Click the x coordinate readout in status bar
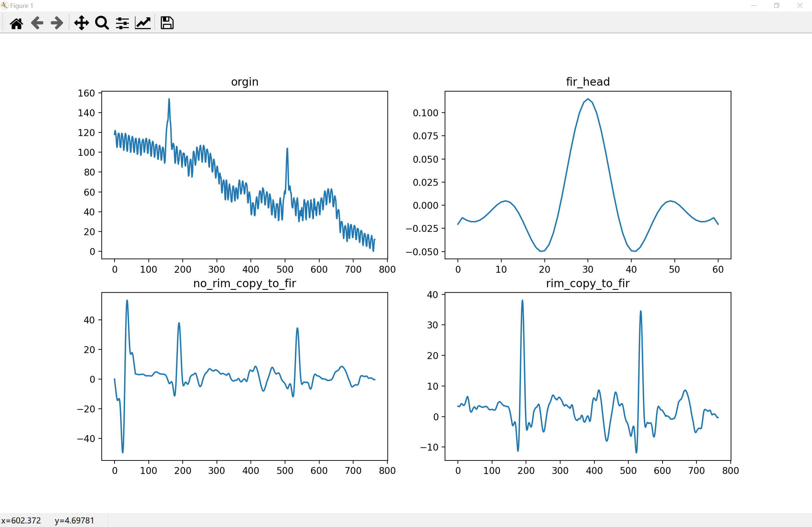Screen dimensions: 812x527 point(21,520)
